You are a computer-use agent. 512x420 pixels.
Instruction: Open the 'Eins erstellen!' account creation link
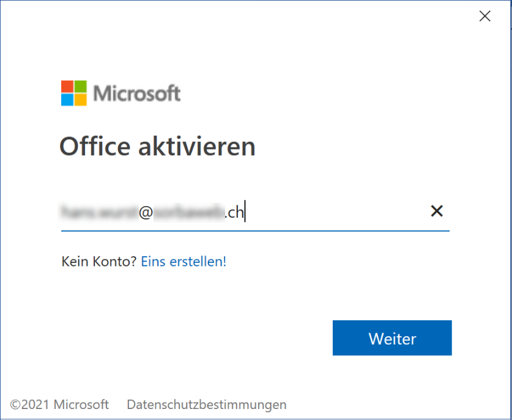click(x=184, y=262)
